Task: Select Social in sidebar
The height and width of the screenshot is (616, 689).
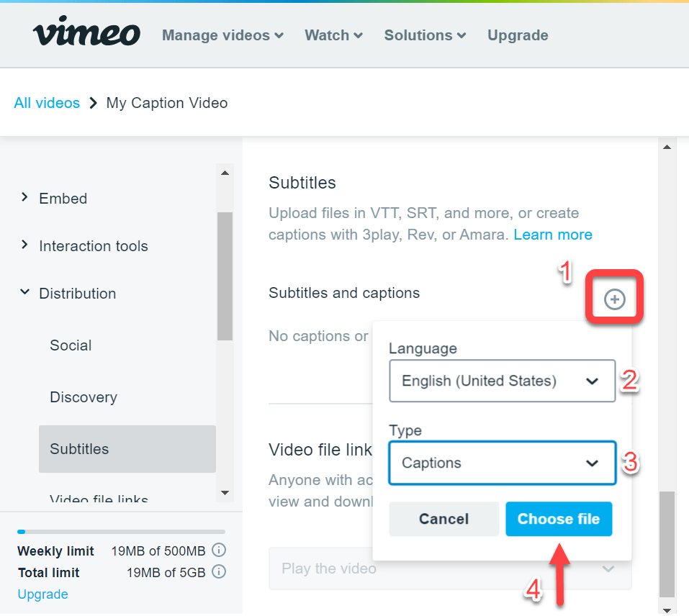Action: coord(71,345)
